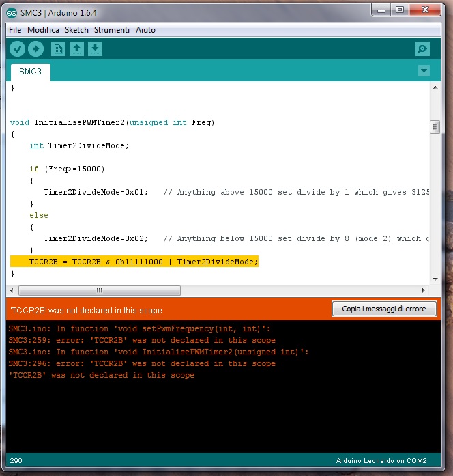The height and width of the screenshot is (476, 453).
Task: Open the tab dropdown arrow menu
Action: 424,71
